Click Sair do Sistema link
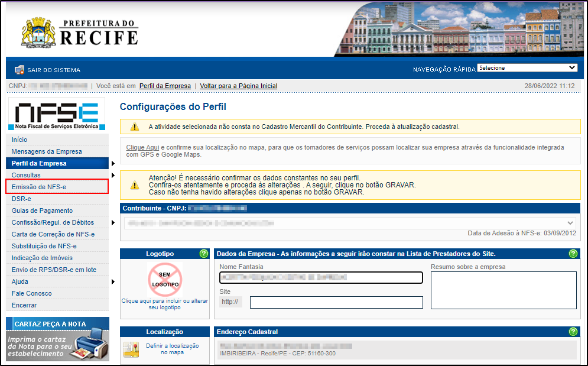The height and width of the screenshot is (366, 588). click(x=54, y=70)
